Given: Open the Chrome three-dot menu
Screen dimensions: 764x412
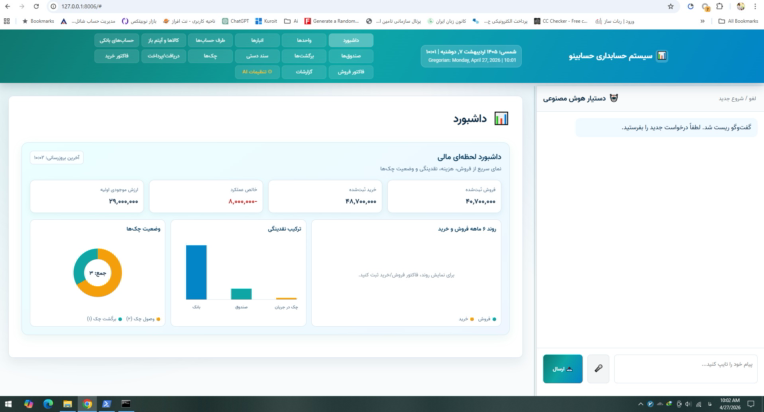Looking at the screenshot, I should [x=755, y=6].
